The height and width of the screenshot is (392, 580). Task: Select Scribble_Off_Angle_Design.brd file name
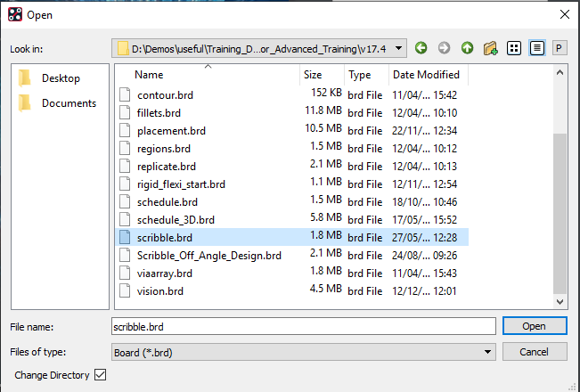(x=209, y=255)
